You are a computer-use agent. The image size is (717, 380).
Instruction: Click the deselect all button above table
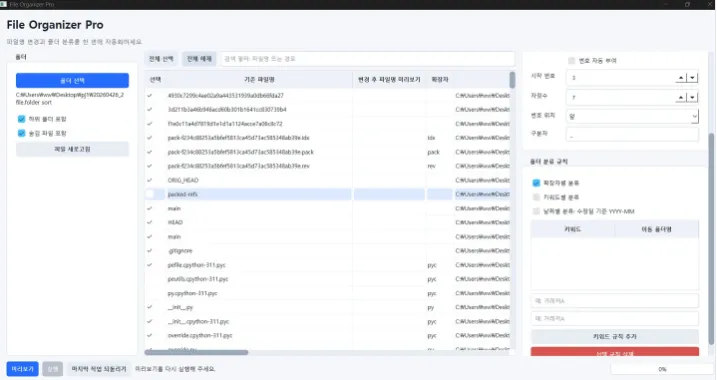click(199, 59)
